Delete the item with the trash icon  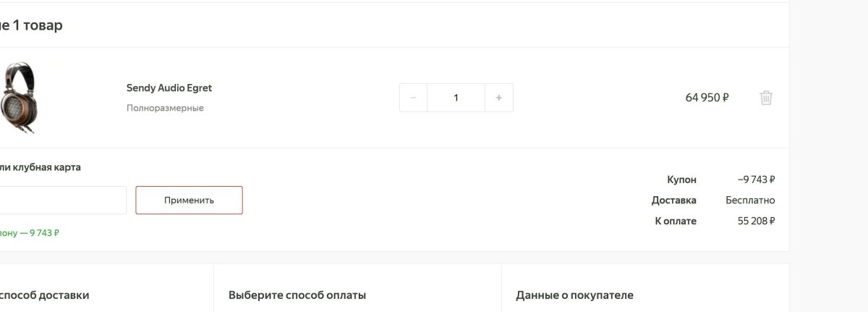pyautogui.click(x=766, y=98)
